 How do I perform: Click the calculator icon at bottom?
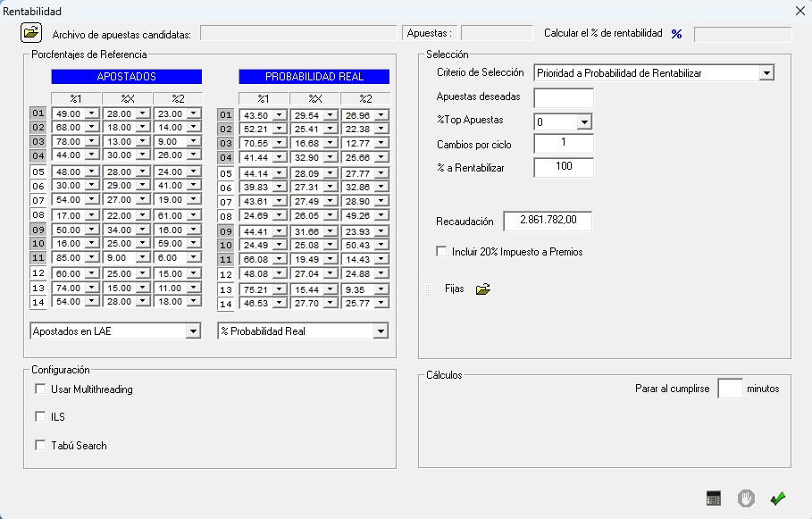713,498
